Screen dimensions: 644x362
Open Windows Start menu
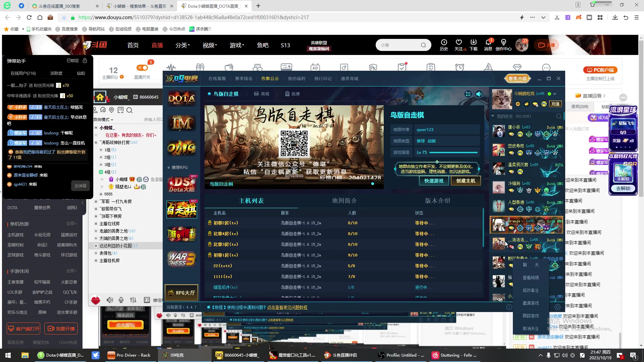coord(8,355)
